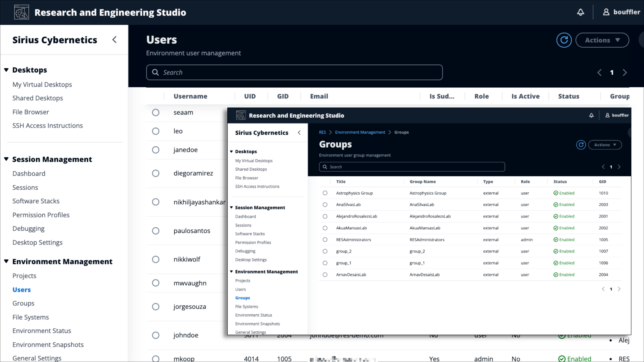Select the Astrophysics Group row

tap(325, 193)
